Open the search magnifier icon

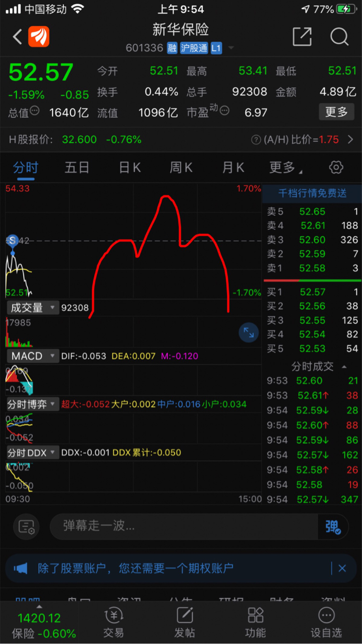pyautogui.click(x=339, y=36)
